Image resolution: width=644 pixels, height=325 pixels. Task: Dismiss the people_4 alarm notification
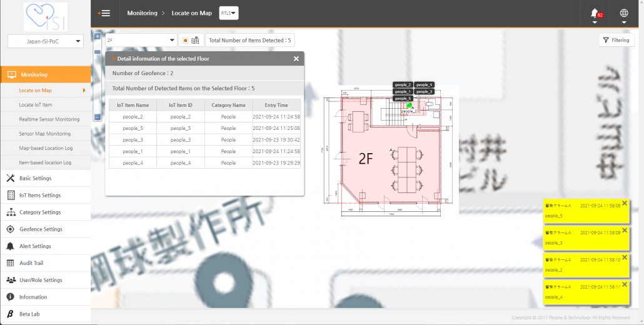pyautogui.click(x=624, y=284)
